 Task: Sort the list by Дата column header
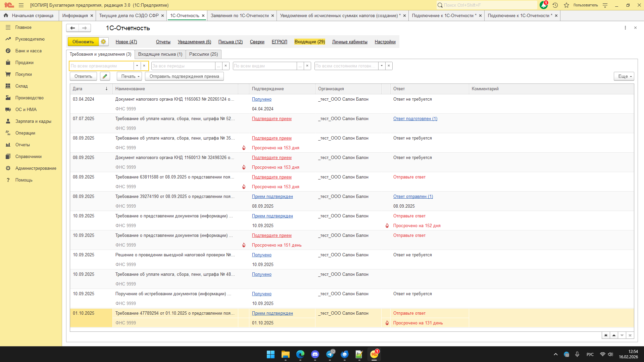coord(78,89)
